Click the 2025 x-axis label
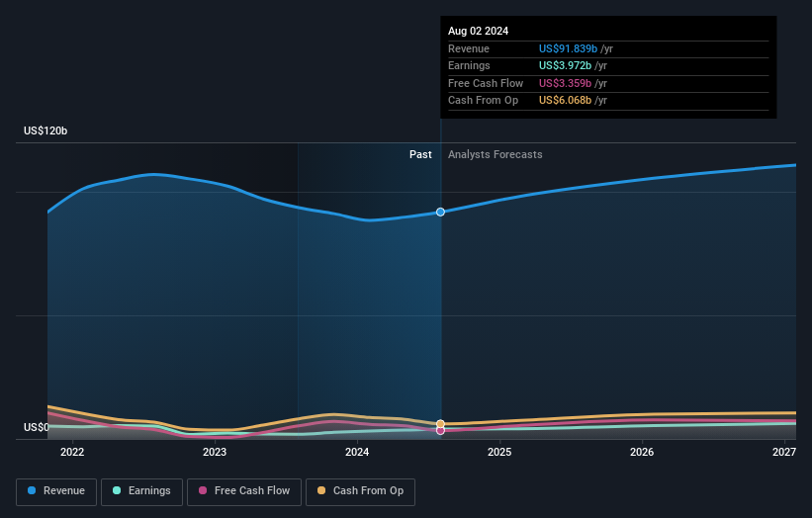 [499, 452]
